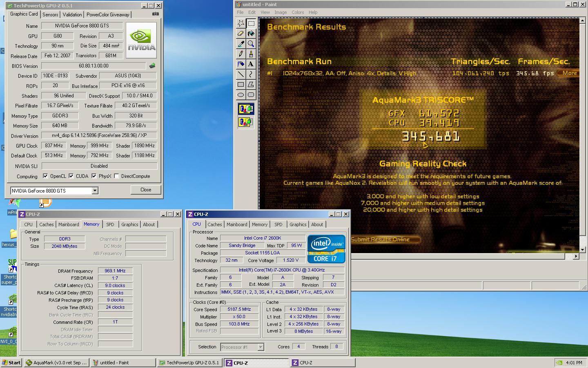Open the Help menu in Paint

click(313, 12)
